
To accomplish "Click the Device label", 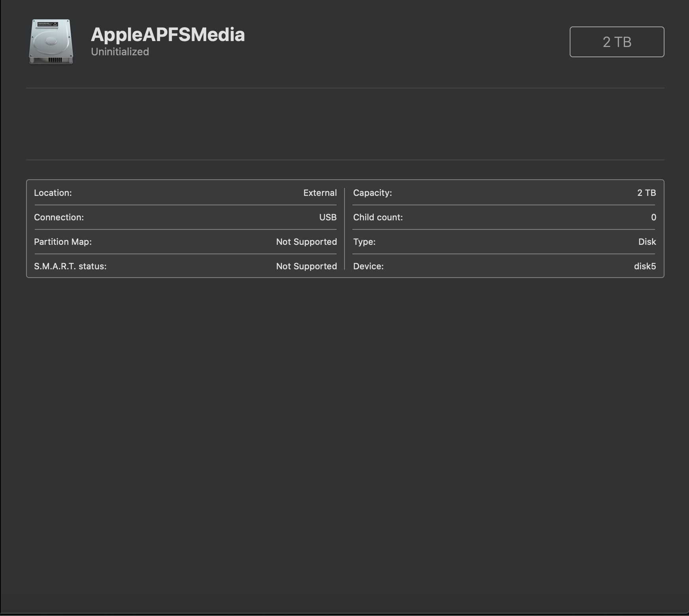I will click(368, 266).
